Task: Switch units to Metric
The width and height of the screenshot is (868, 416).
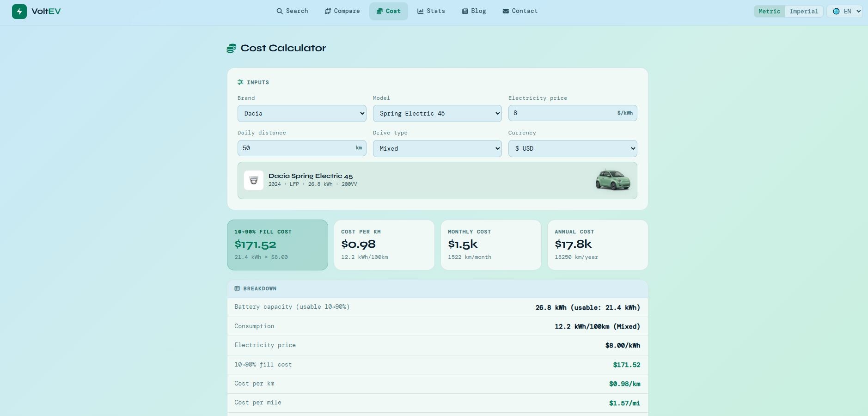Action: tap(770, 11)
